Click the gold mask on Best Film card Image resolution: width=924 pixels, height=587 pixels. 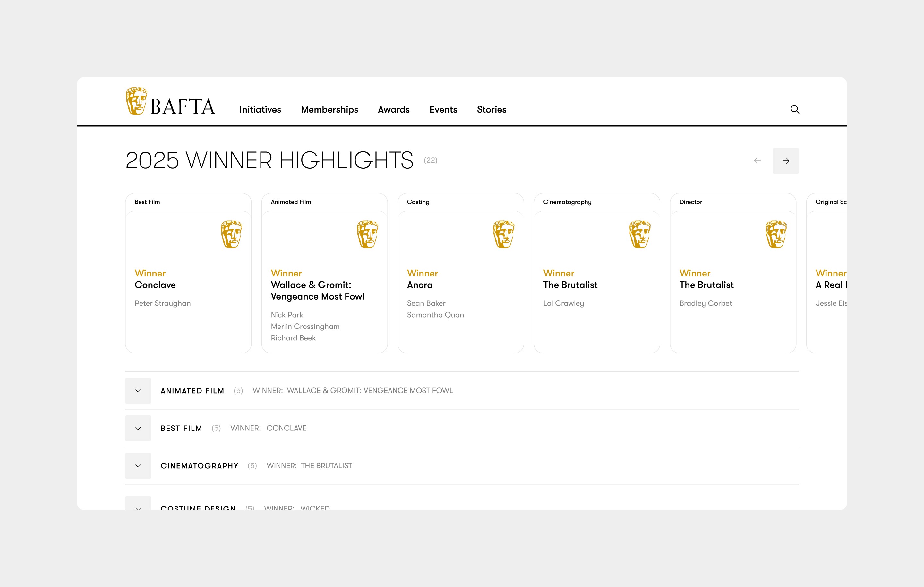[x=231, y=234]
